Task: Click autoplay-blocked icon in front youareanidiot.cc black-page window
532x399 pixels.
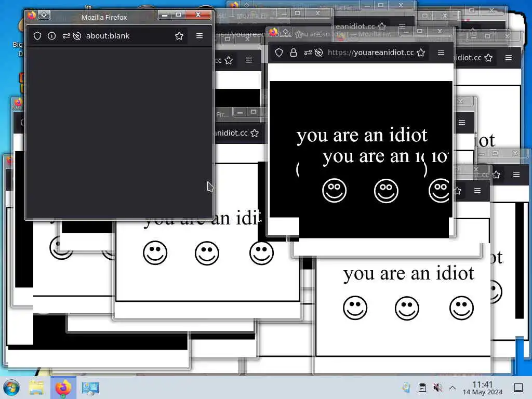Action: point(318,52)
